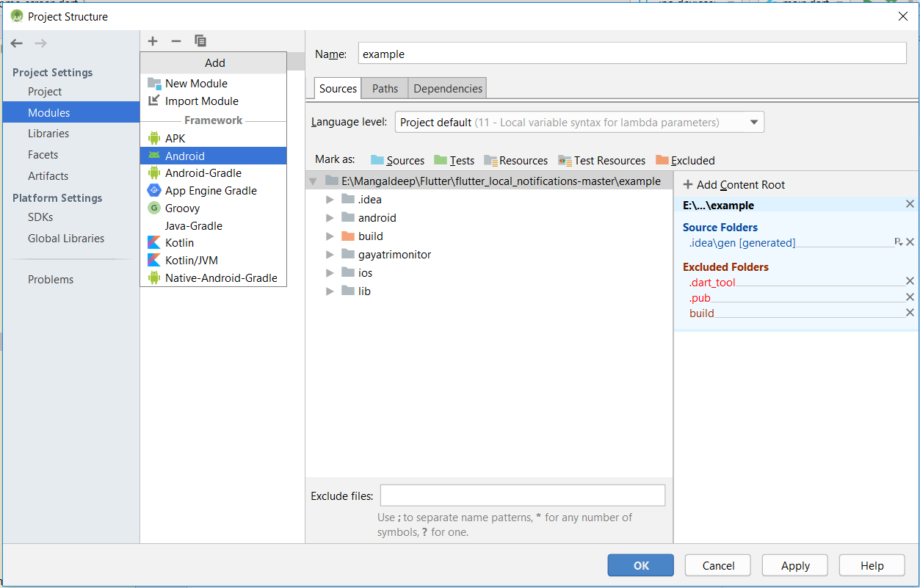Click the module Name input field
The image size is (920, 588).
(x=632, y=54)
